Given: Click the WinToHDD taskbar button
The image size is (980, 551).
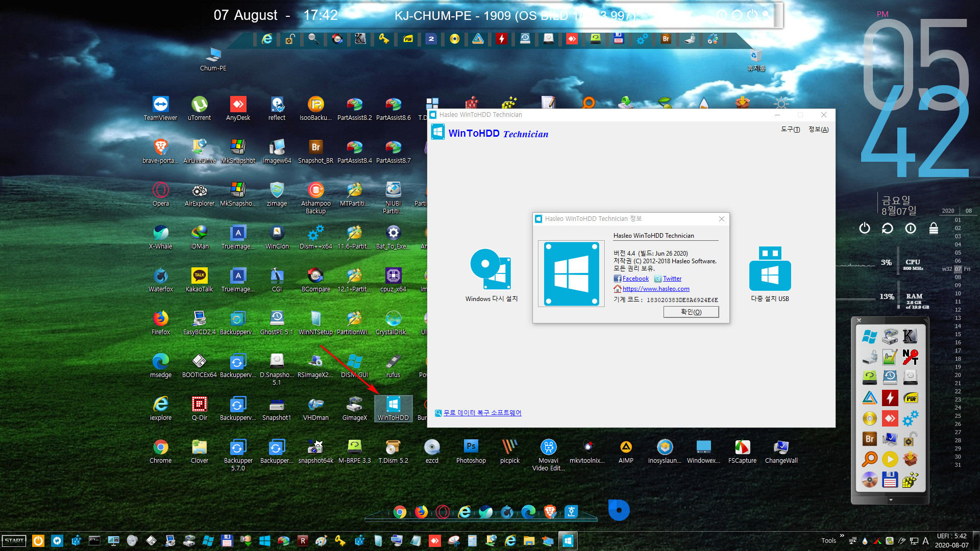Looking at the screenshot, I should click(x=568, y=541).
